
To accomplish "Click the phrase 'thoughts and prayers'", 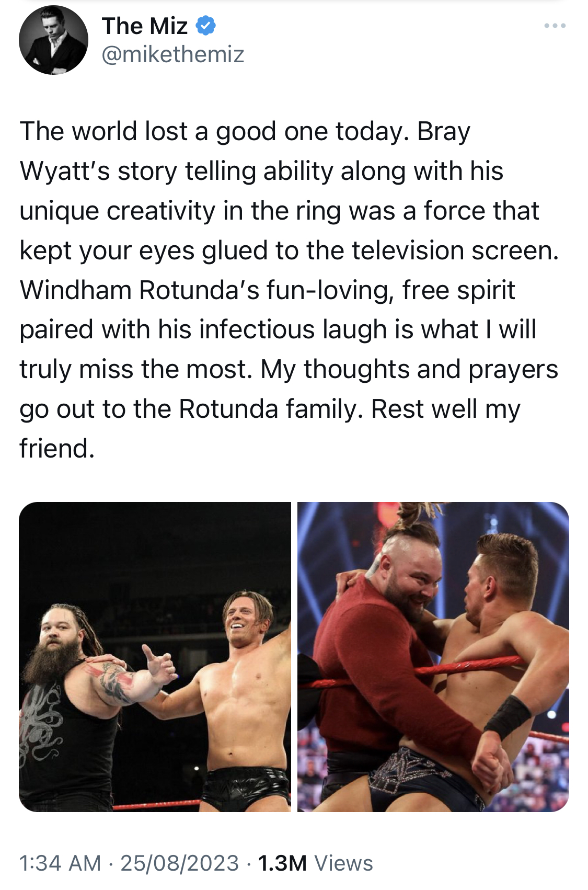I will pos(431,370).
